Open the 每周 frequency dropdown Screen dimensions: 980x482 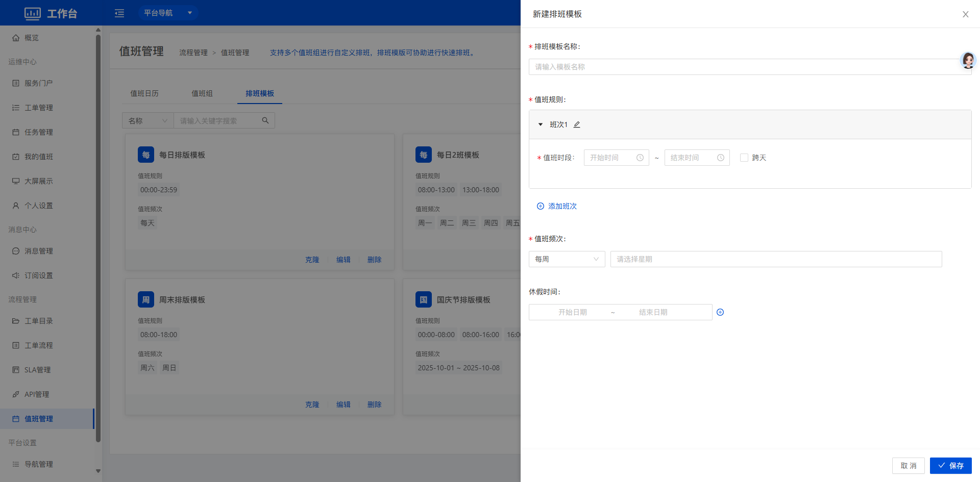tap(567, 259)
